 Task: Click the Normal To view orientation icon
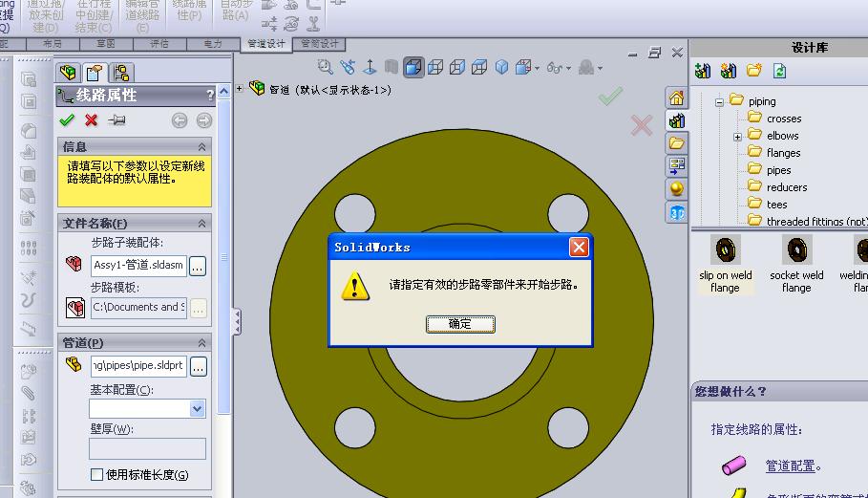370,67
